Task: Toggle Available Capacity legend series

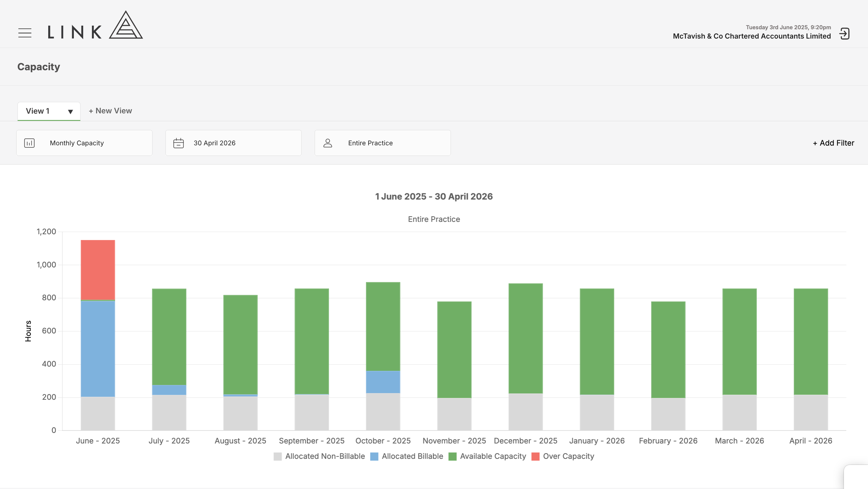Action: 493,456
